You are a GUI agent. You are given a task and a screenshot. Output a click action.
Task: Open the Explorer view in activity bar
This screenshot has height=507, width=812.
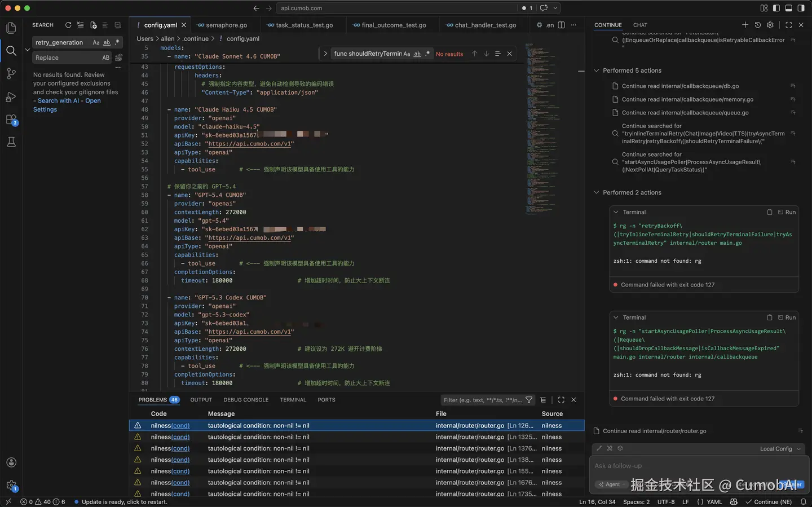click(11, 28)
